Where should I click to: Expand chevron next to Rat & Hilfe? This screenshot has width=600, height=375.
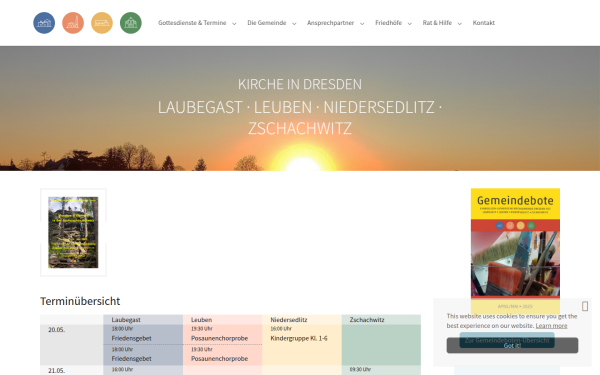(x=460, y=24)
